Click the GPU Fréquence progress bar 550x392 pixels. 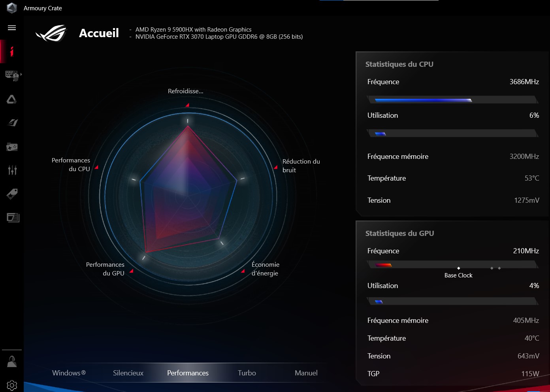(x=452, y=265)
